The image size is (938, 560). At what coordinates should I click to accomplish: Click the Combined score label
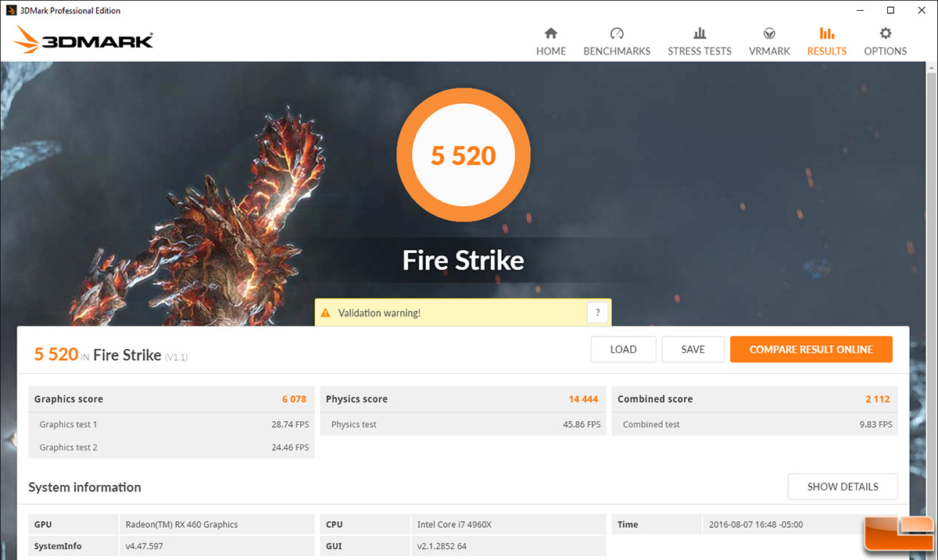coord(655,399)
